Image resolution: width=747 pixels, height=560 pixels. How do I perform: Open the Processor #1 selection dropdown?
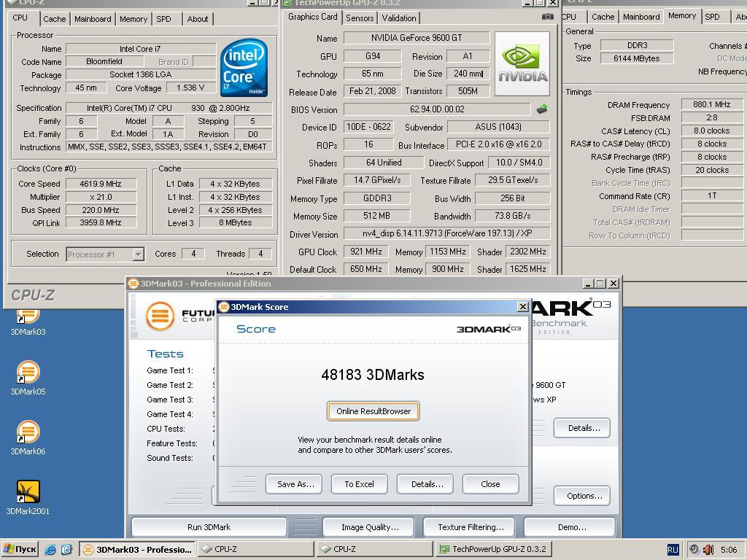point(138,254)
